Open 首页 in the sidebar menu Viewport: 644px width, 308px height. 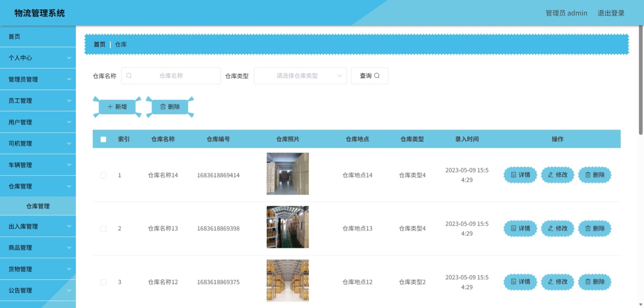coord(38,36)
